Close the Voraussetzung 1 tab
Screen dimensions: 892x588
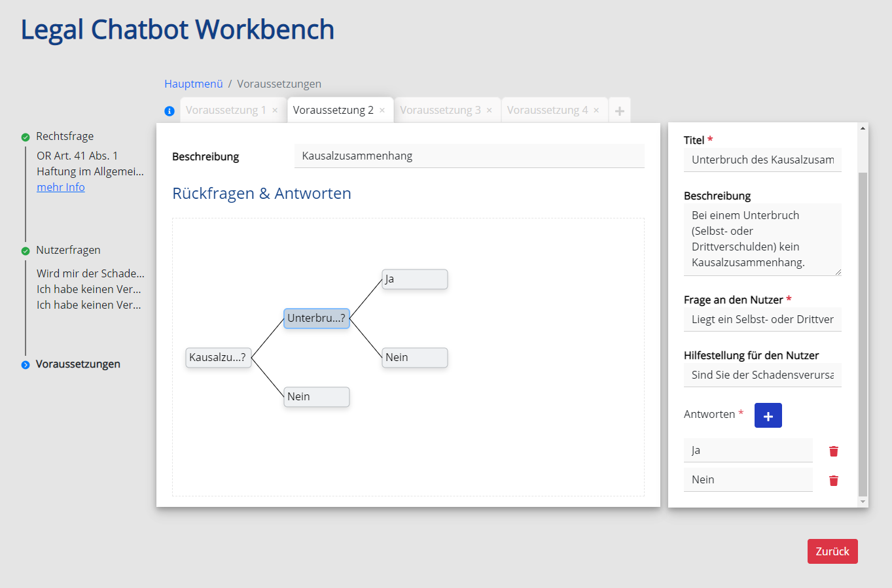click(275, 111)
